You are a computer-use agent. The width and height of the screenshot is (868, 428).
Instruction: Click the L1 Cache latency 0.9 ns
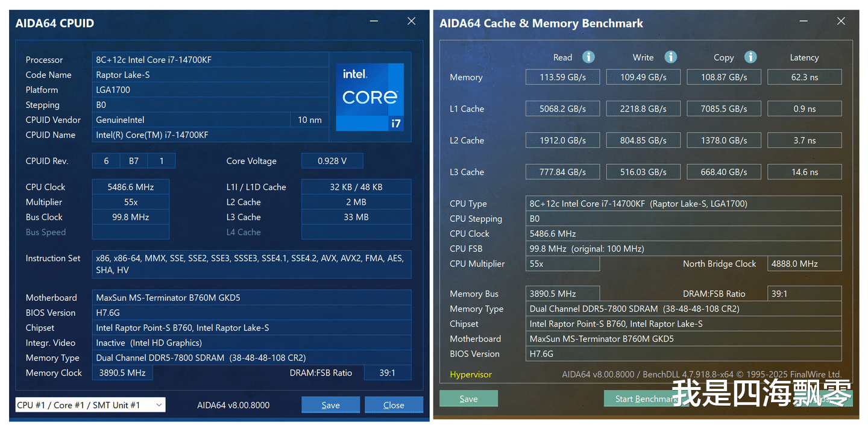pos(805,109)
